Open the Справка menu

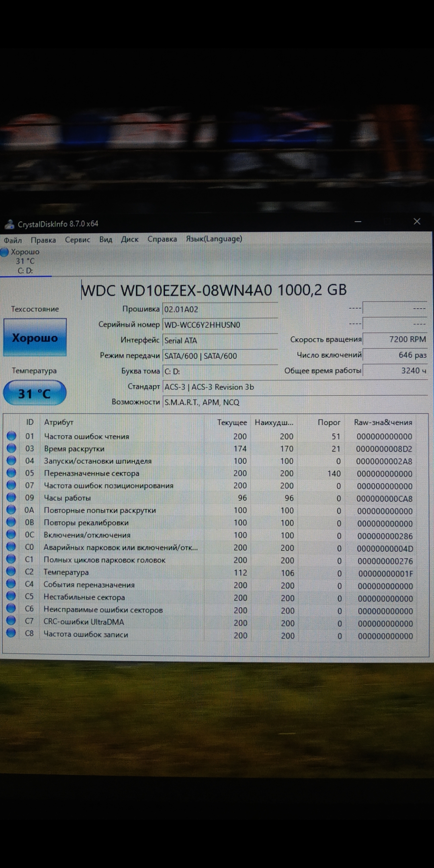tap(162, 239)
